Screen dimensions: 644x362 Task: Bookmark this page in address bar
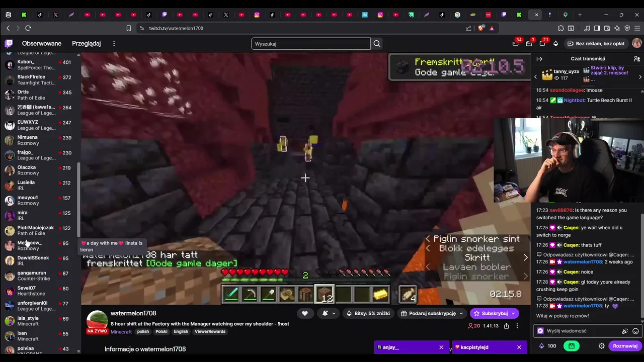[129, 28]
